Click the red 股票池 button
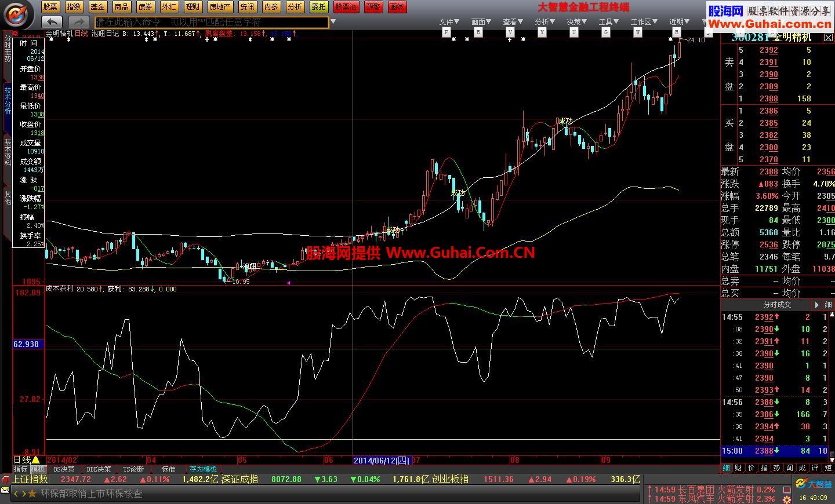 pos(346,7)
